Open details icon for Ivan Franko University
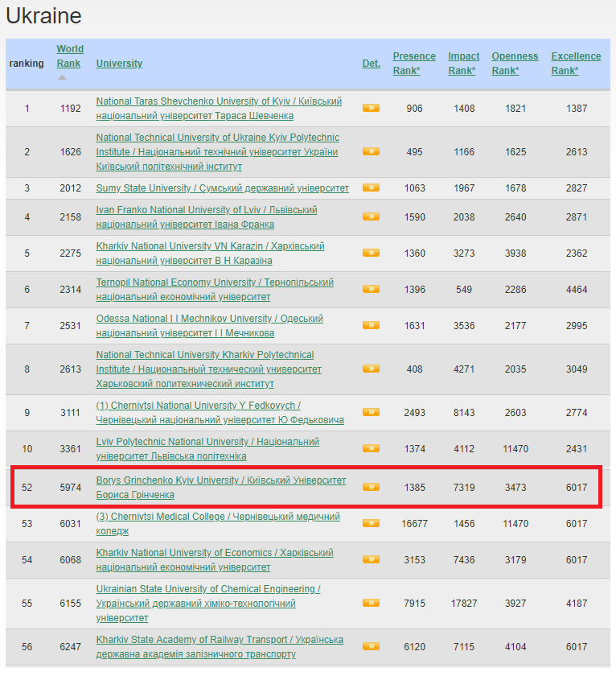Screen dimensions: 616x676 [371, 216]
